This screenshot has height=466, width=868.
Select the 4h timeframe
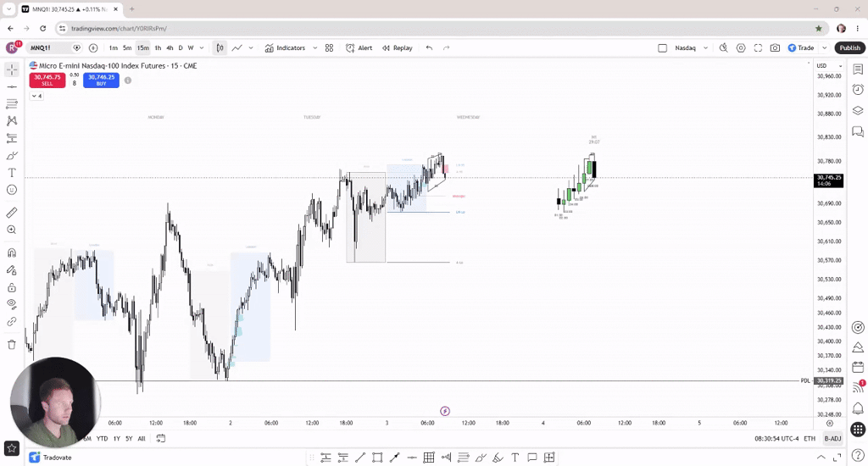(x=170, y=48)
